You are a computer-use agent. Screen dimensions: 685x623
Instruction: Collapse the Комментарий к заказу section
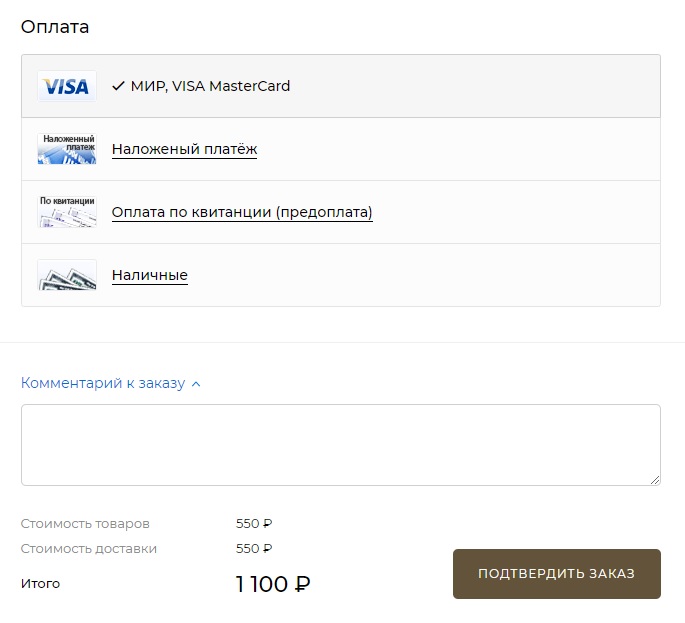(x=103, y=383)
